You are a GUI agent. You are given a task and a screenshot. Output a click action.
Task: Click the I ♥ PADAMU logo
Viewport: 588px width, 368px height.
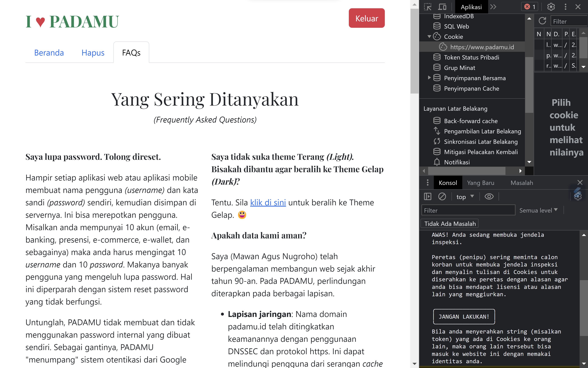(x=72, y=21)
